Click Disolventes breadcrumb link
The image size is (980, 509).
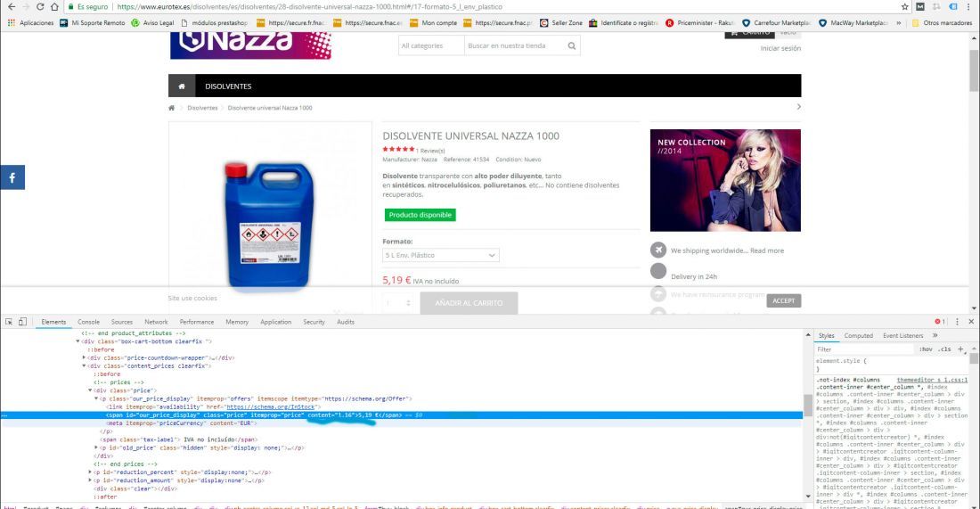(202, 108)
